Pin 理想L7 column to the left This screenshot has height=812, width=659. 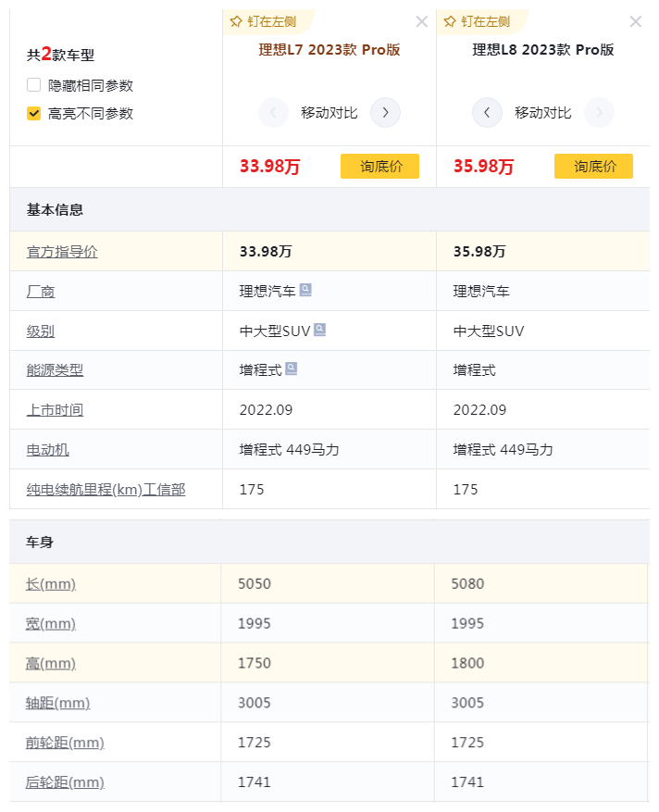264,21
